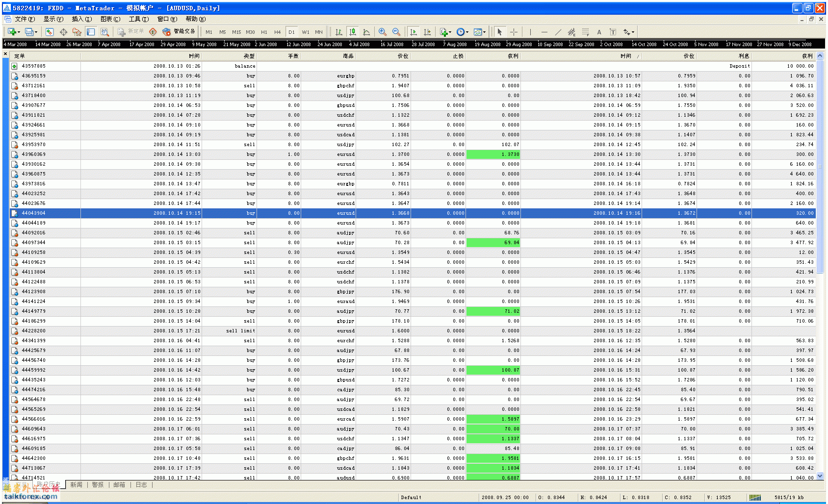Open the periods clock icon
Image resolution: width=828 pixels, height=504 pixels.
click(x=460, y=32)
